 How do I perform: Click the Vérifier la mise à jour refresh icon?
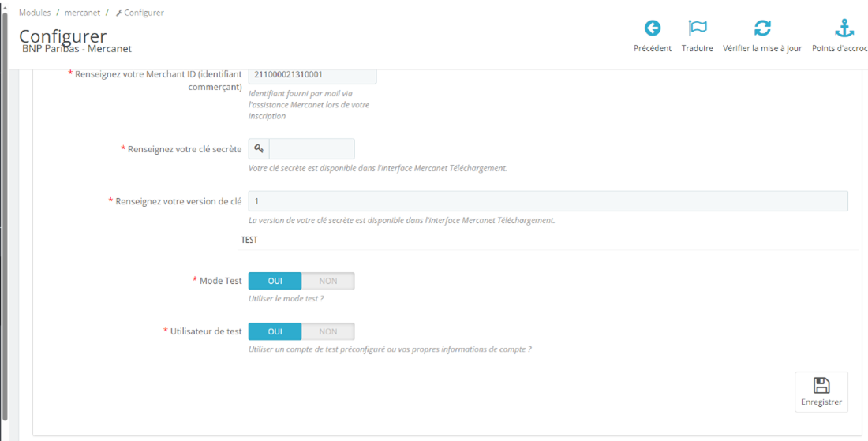tap(761, 28)
